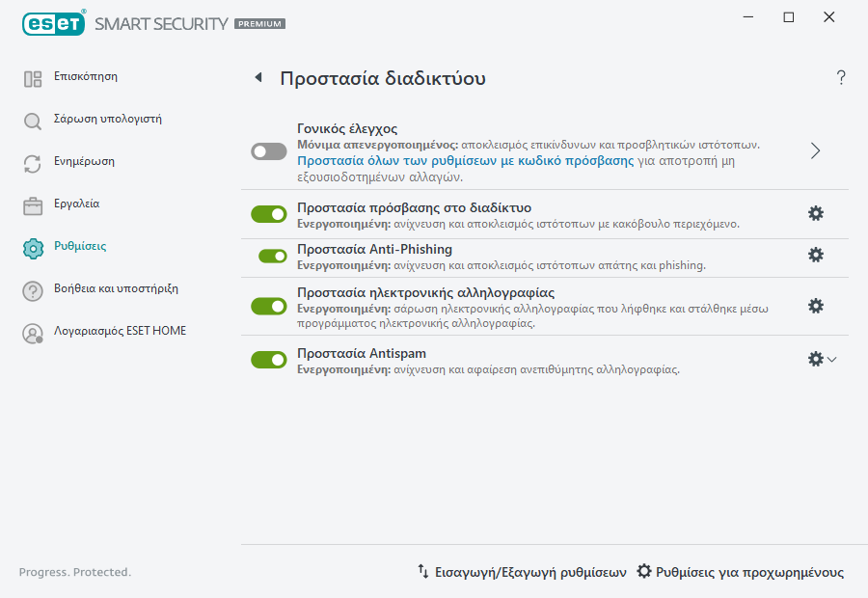Click Εισαγωγή/Εξαγωγή ρυθμίσεων link

[x=526, y=571]
